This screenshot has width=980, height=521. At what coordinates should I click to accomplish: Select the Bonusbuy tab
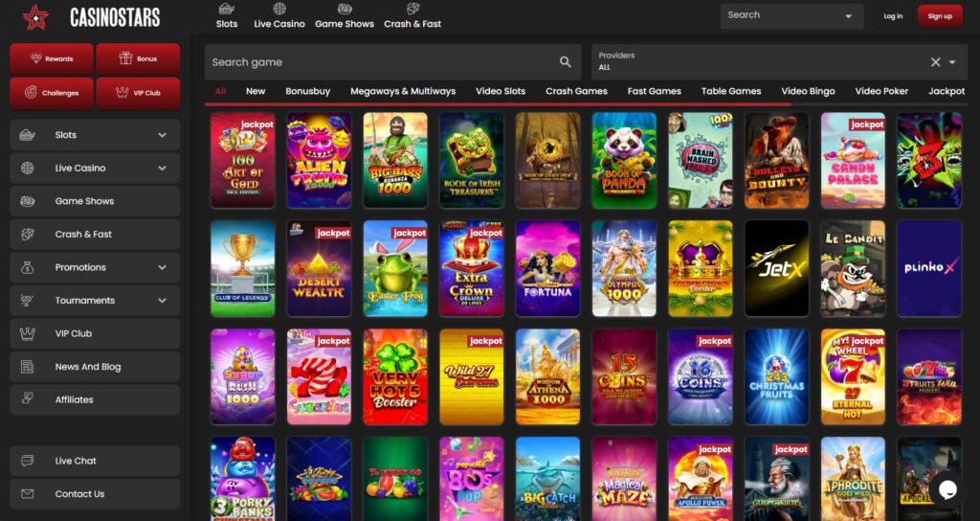[307, 91]
